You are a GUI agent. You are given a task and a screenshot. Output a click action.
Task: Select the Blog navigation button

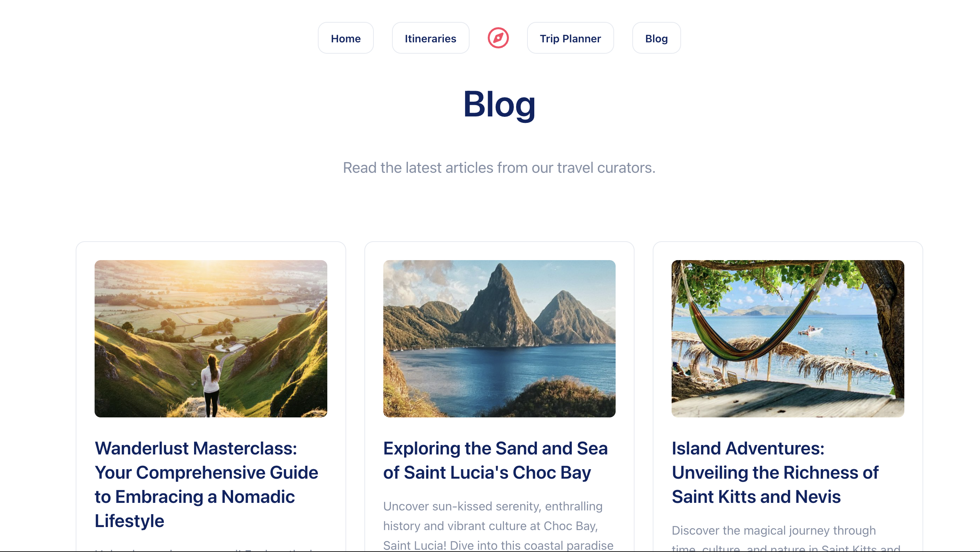[x=656, y=38]
